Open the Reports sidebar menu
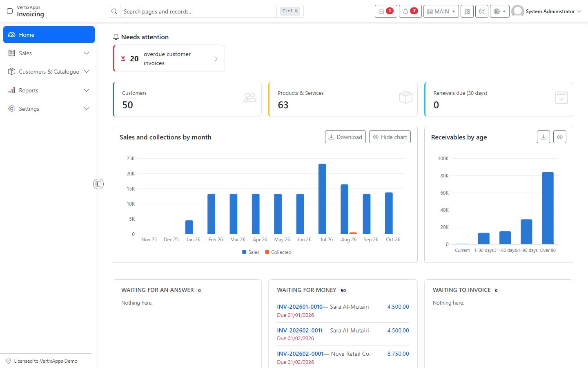This screenshot has width=588, height=368. click(x=49, y=90)
